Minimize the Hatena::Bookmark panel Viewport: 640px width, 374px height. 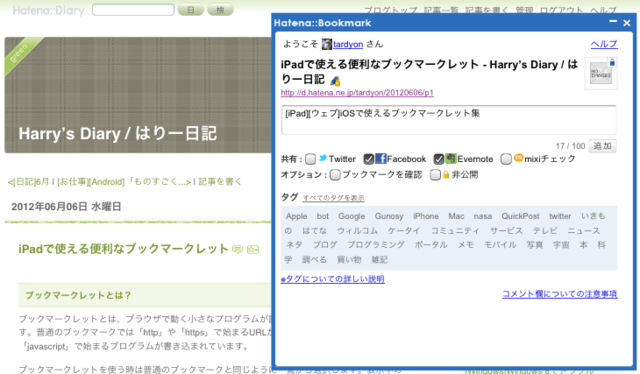tap(613, 22)
